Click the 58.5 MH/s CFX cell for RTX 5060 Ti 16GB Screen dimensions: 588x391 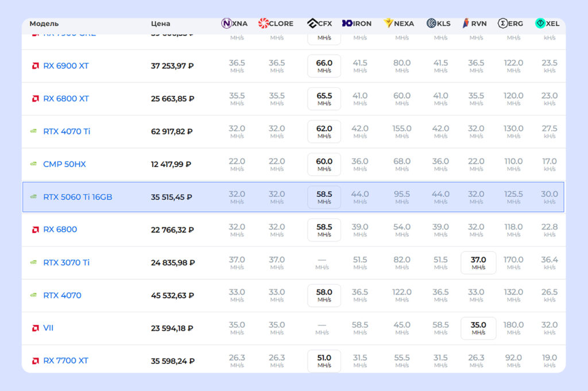324,197
